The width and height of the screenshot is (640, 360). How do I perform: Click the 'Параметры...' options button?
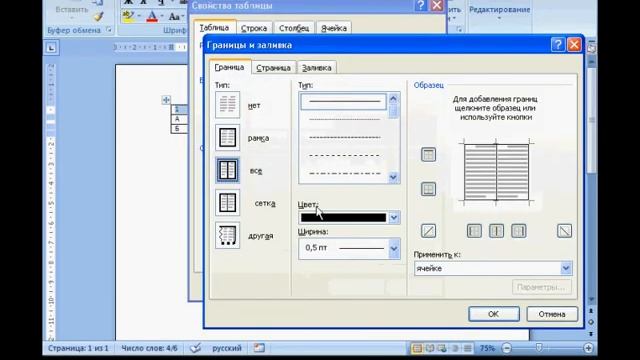coord(541,287)
